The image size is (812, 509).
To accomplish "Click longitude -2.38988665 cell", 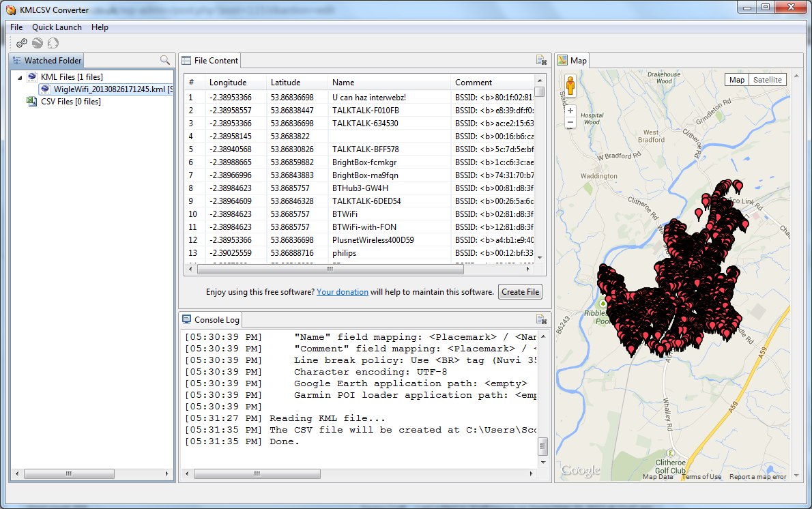I will coord(235,162).
